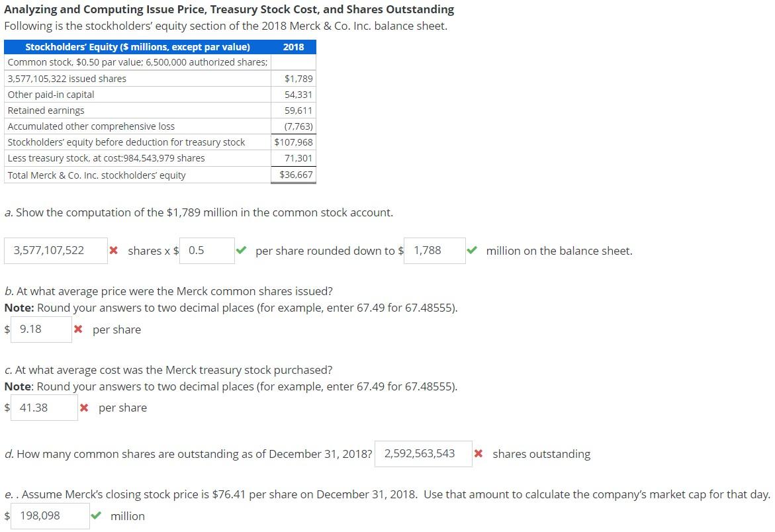Click the average issue price field showing 9.18
Screen dimensions: 775x532
tap(40, 329)
